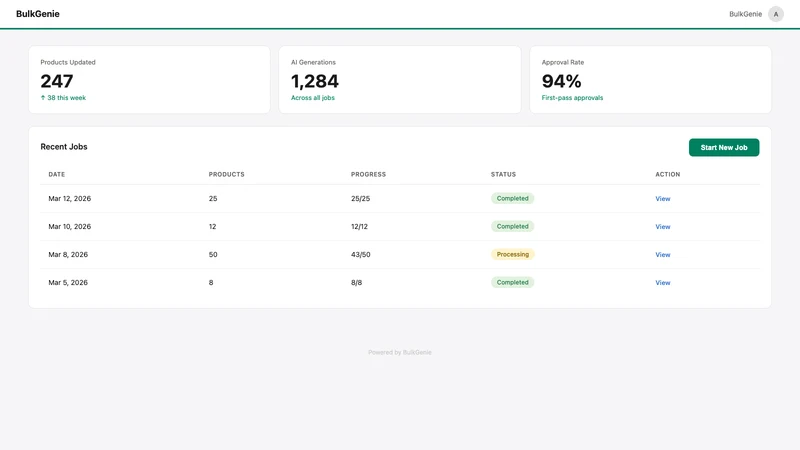Click the BulkGenie account name near avatar

click(x=745, y=14)
